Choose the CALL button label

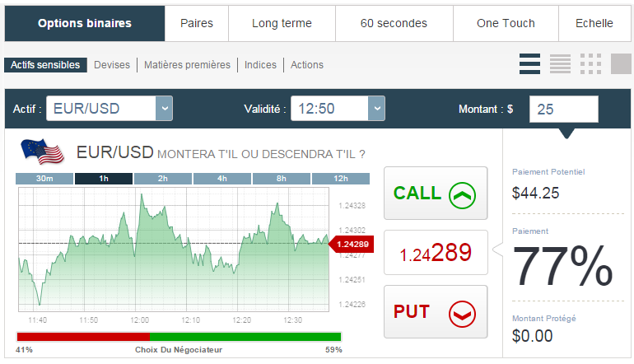click(417, 193)
